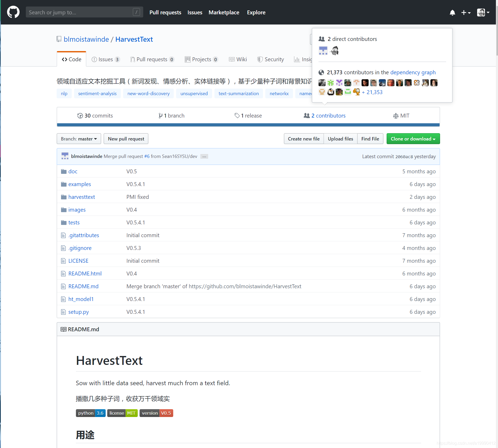Click the license MIT badge
The height and width of the screenshot is (448, 498).
(x=122, y=413)
